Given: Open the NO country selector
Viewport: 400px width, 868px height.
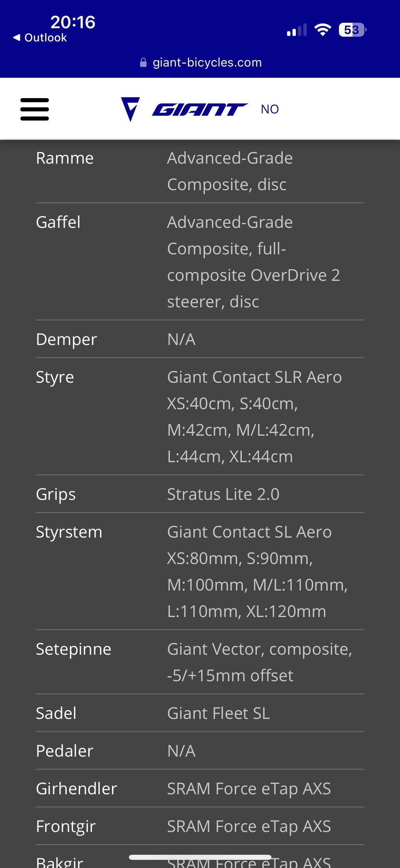Looking at the screenshot, I should point(270,109).
